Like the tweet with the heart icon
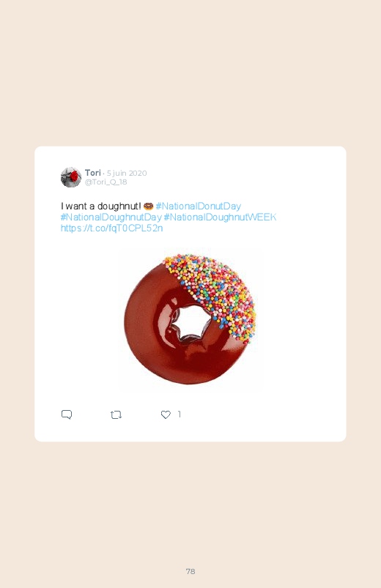This screenshot has width=381, height=588. click(x=166, y=414)
